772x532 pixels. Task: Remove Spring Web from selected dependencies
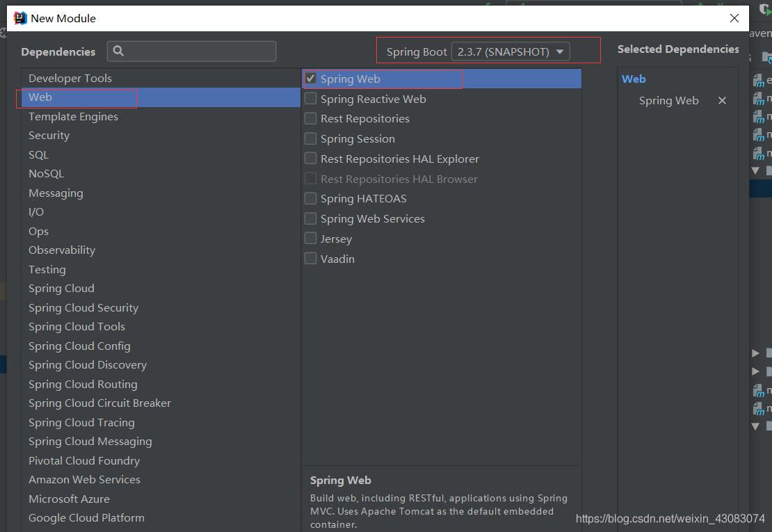(722, 100)
